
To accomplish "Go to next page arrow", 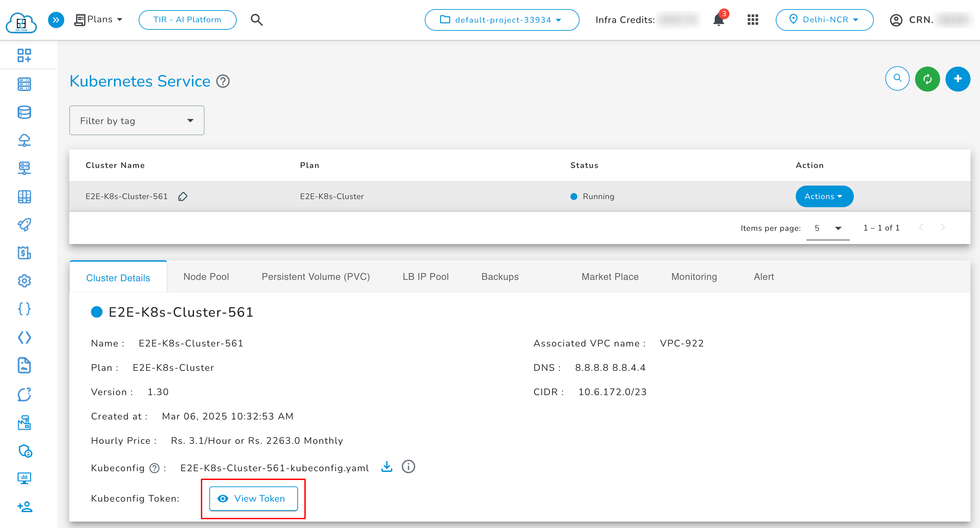I will (x=943, y=227).
